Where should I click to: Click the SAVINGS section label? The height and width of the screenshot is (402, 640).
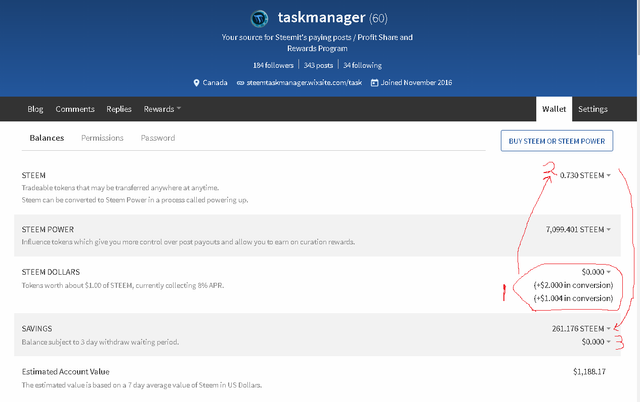coord(37,329)
